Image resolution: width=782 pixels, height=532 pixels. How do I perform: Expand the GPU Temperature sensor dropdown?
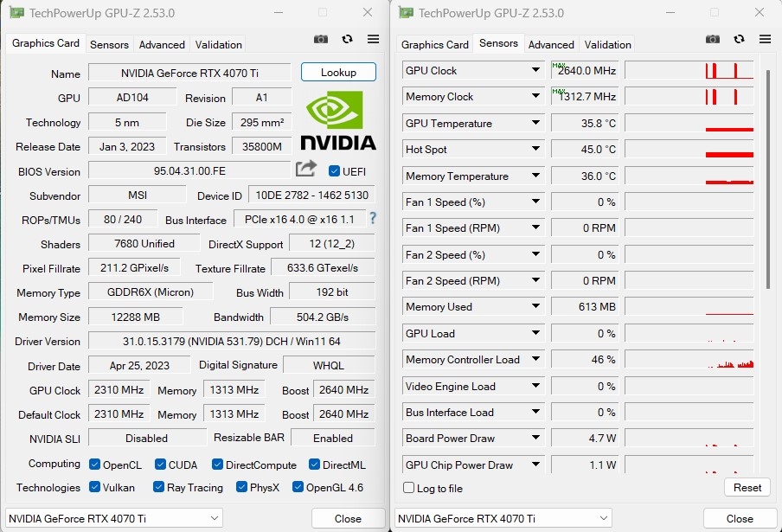pos(535,124)
